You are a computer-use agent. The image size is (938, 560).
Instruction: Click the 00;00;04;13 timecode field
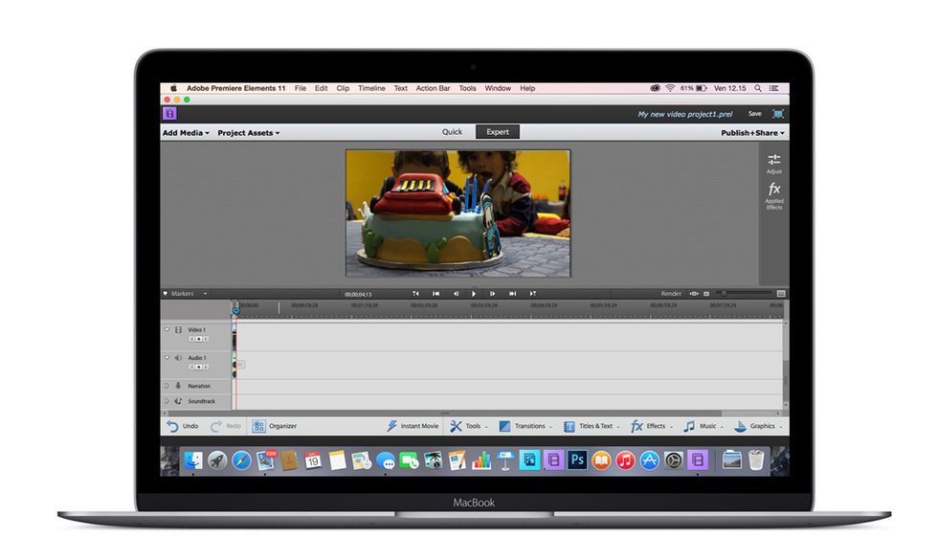pyautogui.click(x=358, y=294)
